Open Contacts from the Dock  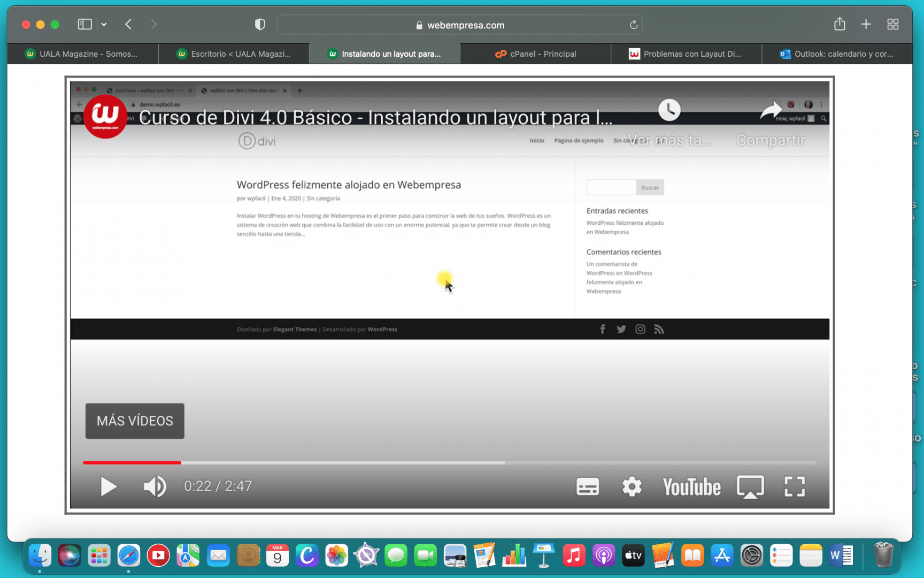tap(248, 556)
